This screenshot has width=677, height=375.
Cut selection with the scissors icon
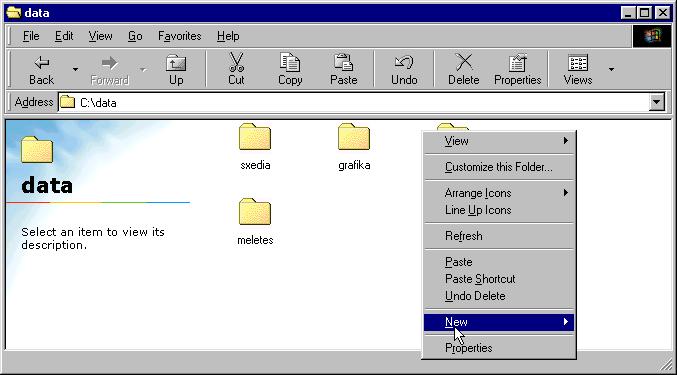pyautogui.click(x=236, y=69)
